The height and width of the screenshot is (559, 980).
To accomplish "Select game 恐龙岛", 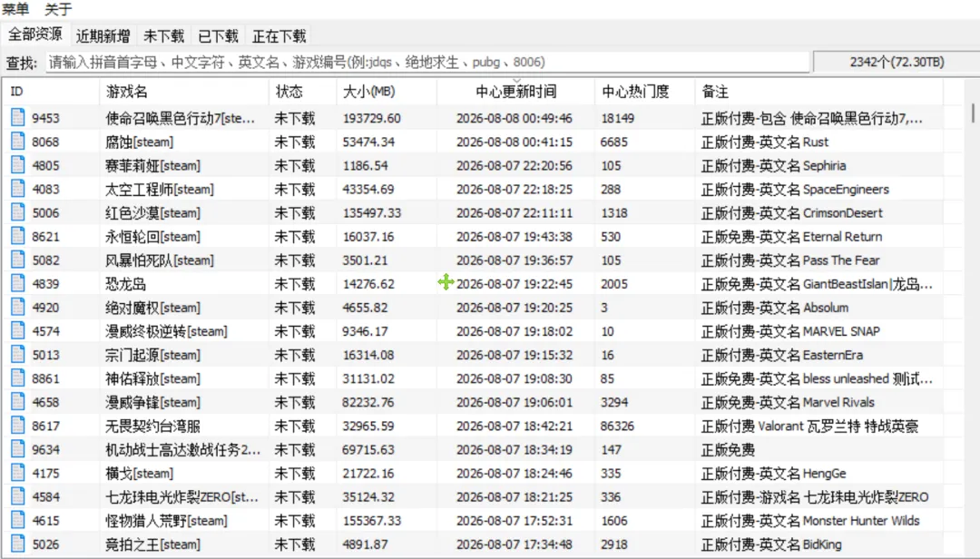I will pos(125,284).
